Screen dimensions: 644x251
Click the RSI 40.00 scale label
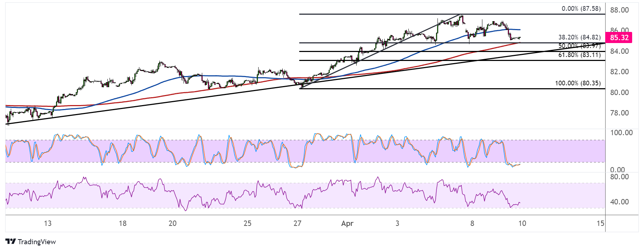coord(619,202)
